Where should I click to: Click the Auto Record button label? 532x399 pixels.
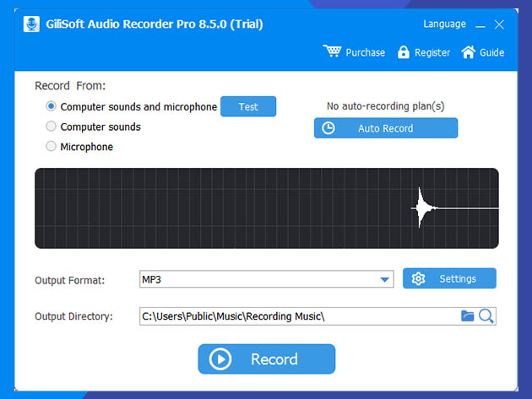coord(386,128)
